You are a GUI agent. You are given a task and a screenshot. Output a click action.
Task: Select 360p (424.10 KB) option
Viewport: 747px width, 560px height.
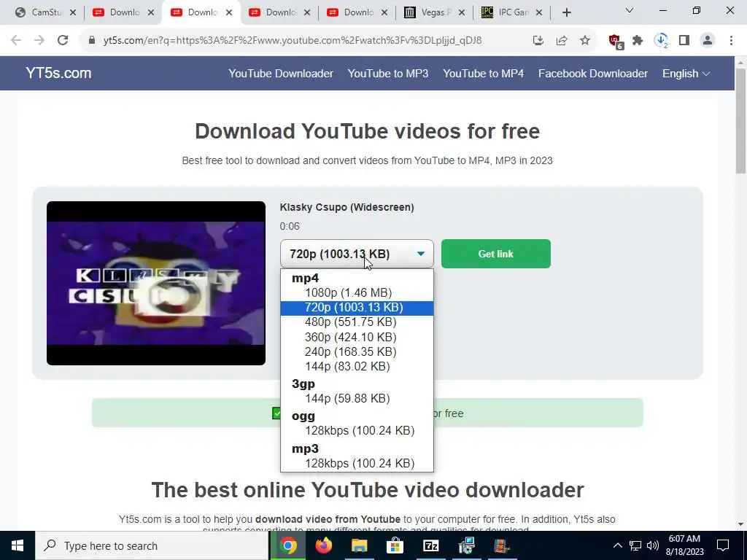pos(357,337)
